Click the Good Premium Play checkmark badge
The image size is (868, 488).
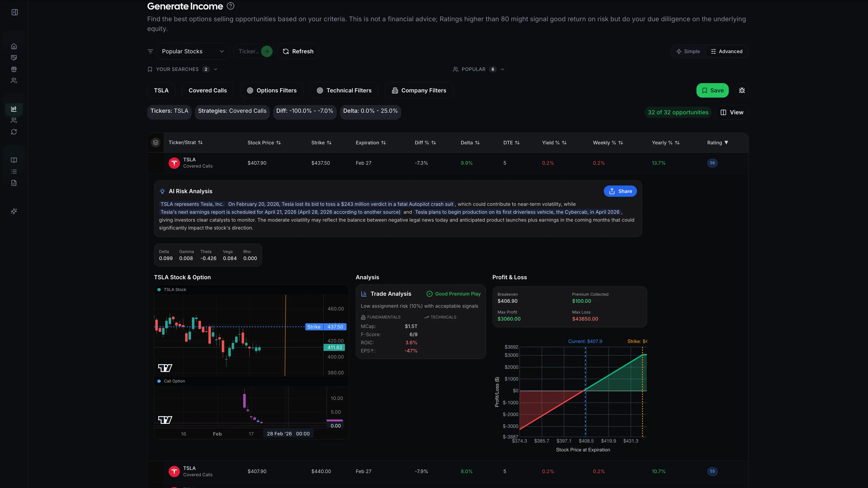pyautogui.click(x=453, y=294)
